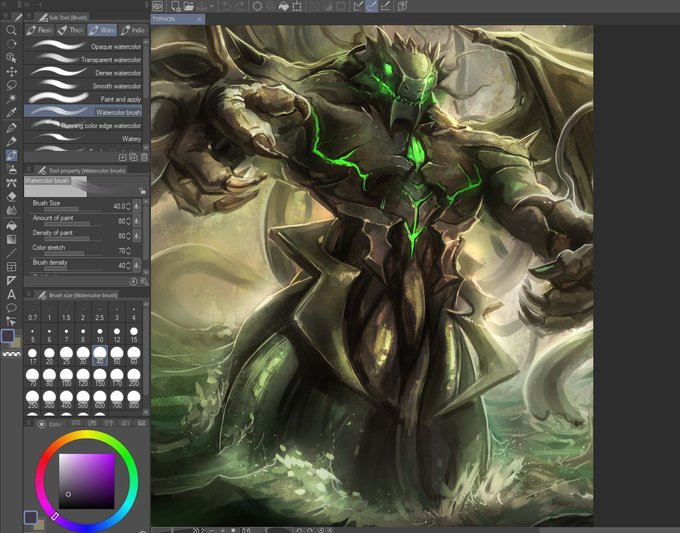Select the Zoom magnifier tool
This screenshot has width=680, height=533.
11,30
